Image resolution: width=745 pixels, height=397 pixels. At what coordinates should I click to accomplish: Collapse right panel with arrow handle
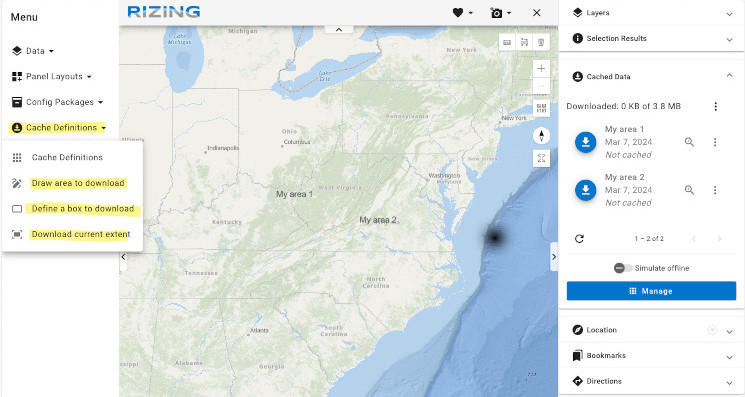click(x=554, y=256)
